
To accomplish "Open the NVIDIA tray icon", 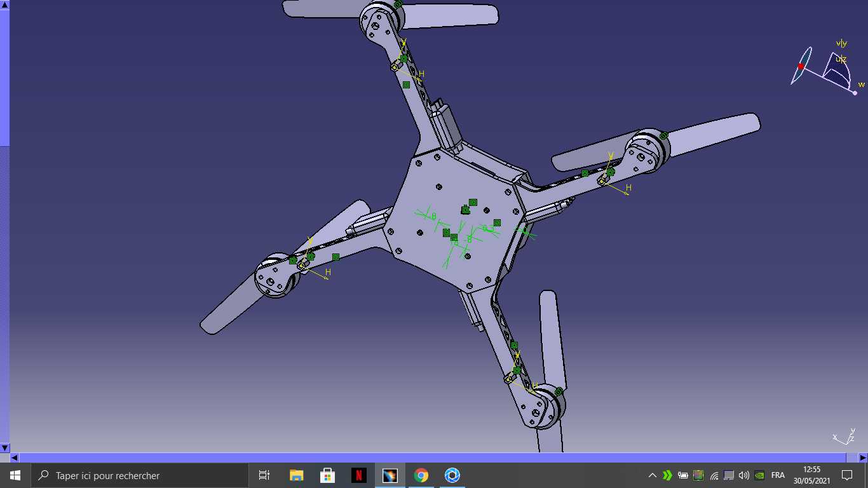I will point(759,475).
